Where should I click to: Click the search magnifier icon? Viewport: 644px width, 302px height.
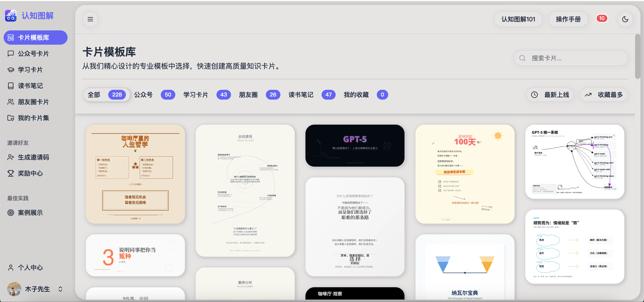[522, 58]
